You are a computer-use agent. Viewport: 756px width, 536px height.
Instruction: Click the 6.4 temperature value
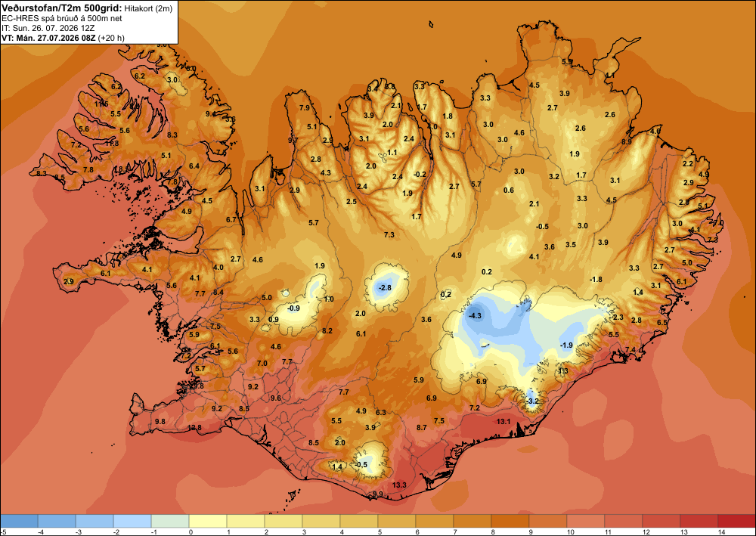click(x=194, y=166)
